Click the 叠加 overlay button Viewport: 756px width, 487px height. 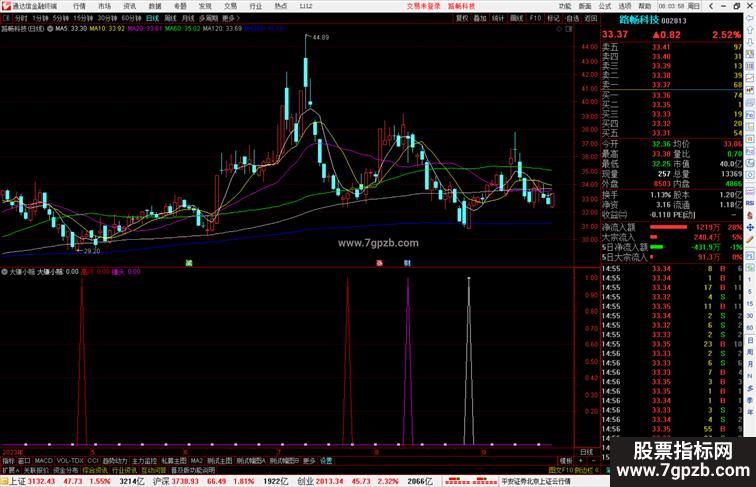pyautogui.click(x=480, y=18)
